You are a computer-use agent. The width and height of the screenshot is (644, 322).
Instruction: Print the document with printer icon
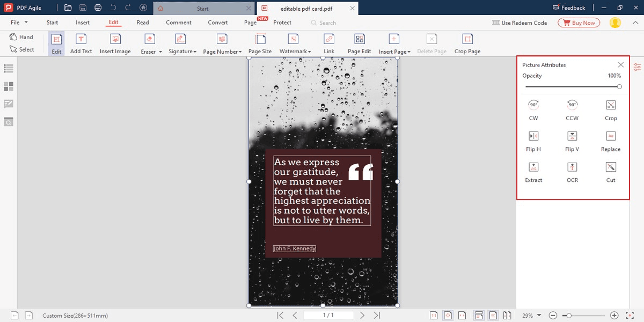98,8
